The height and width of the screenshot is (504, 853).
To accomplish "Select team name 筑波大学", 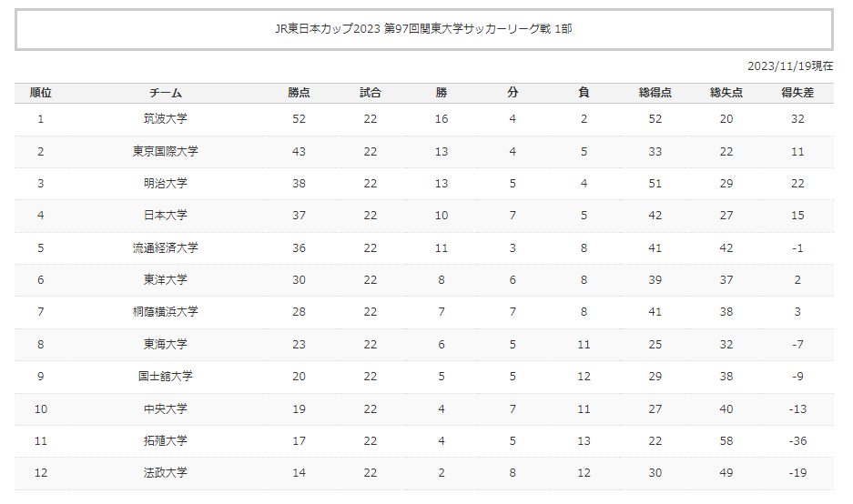I will pyautogui.click(x=166, y=118).
